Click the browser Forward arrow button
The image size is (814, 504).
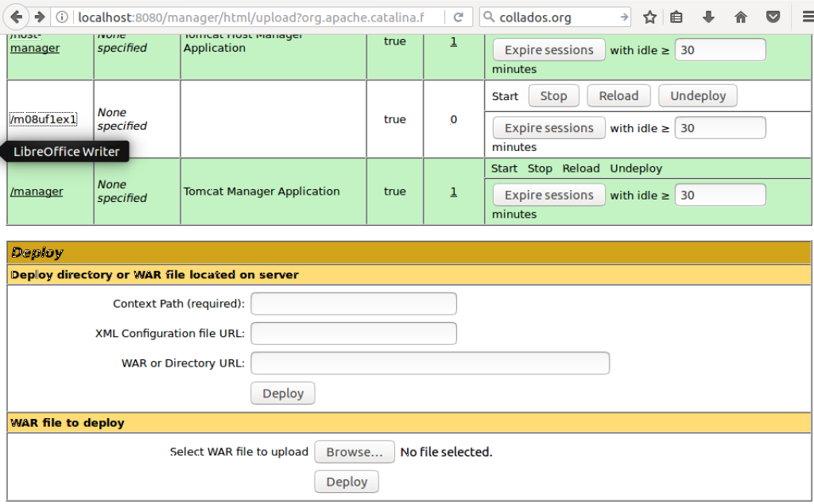(39, 17)
